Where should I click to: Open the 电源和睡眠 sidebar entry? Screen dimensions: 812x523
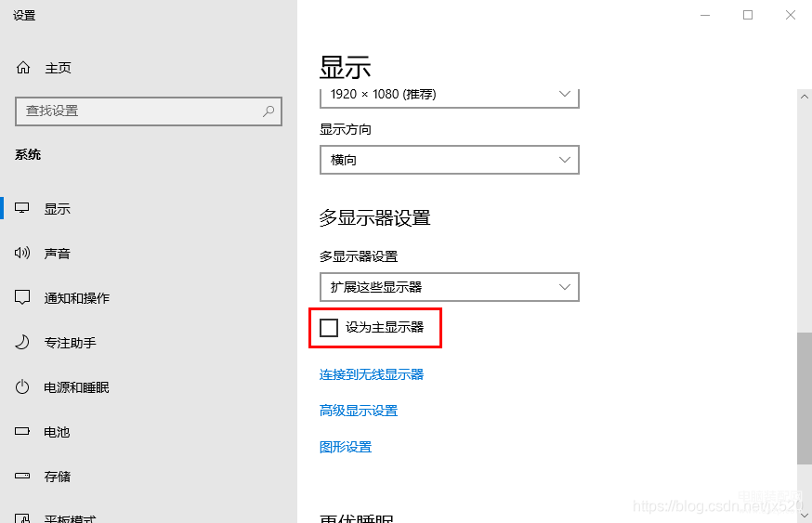click(x=76, y=387)
